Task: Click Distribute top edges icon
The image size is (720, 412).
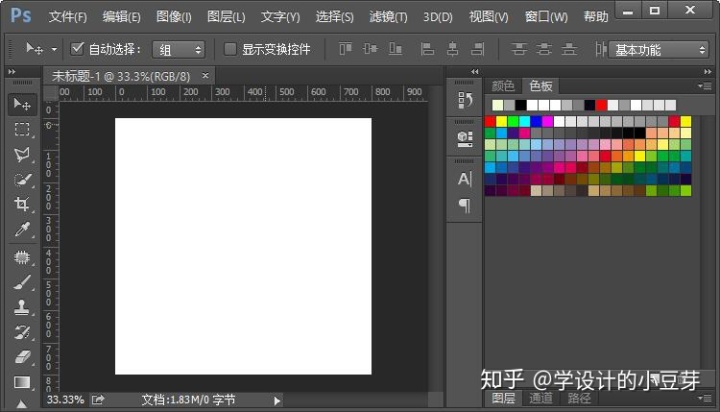Action: tap(519, 49)
